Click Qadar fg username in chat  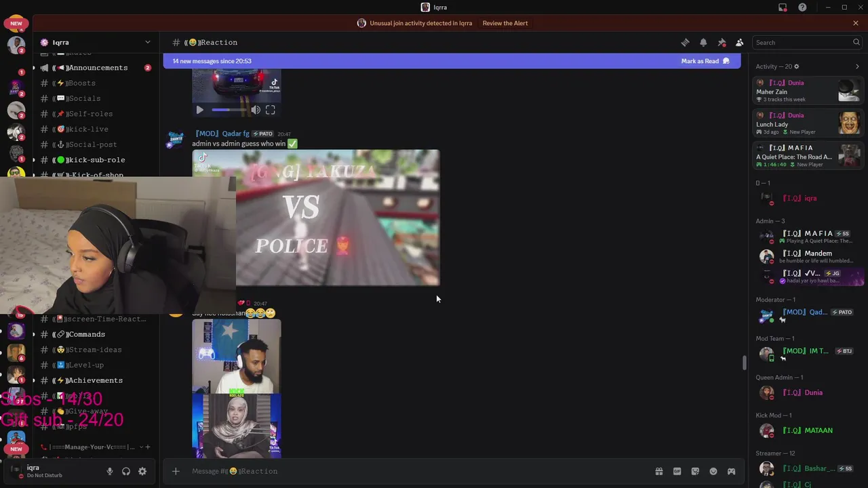click(222, 134)
